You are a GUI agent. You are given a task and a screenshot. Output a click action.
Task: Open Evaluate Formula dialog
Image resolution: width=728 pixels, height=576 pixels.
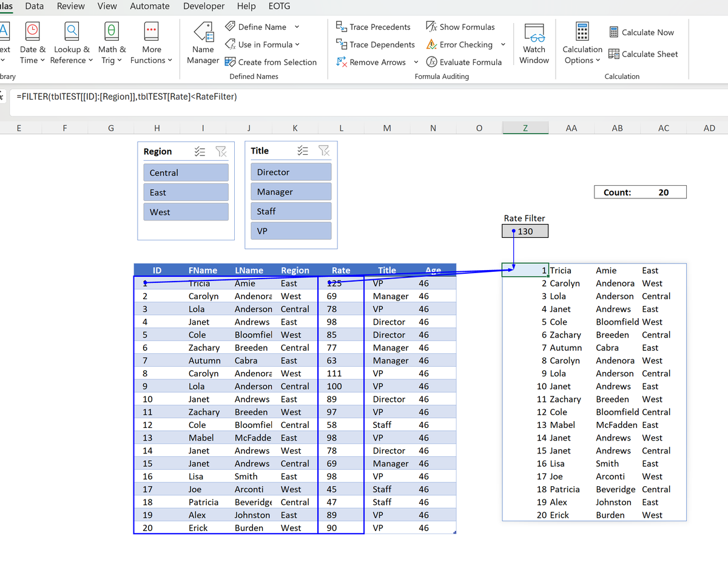tap(464, 62)
